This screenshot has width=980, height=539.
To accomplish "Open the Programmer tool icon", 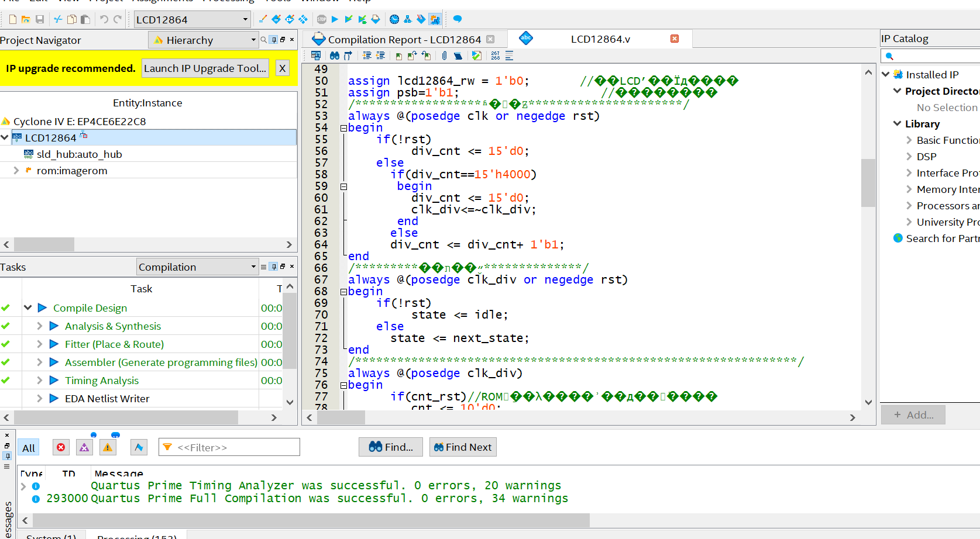I will 421,19.
